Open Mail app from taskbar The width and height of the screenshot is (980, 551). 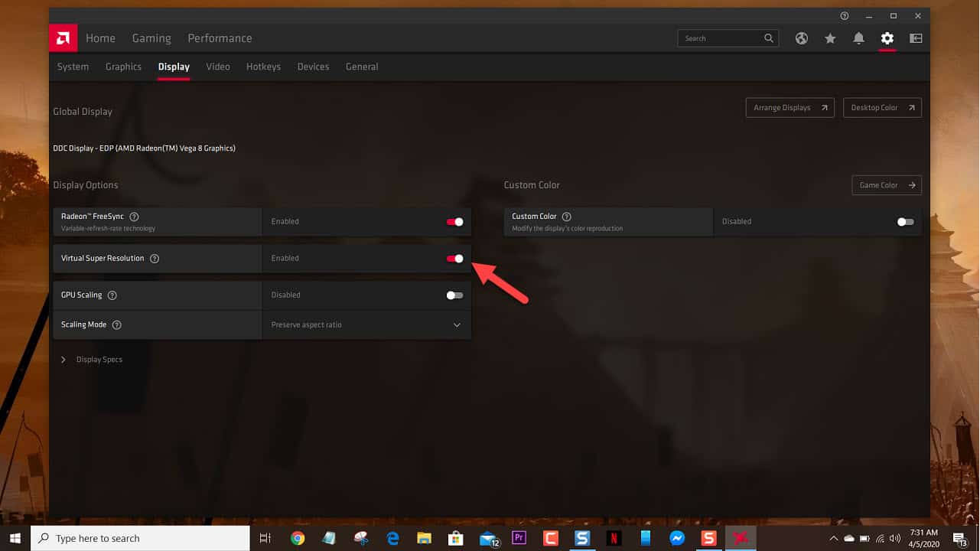(489, 539)
